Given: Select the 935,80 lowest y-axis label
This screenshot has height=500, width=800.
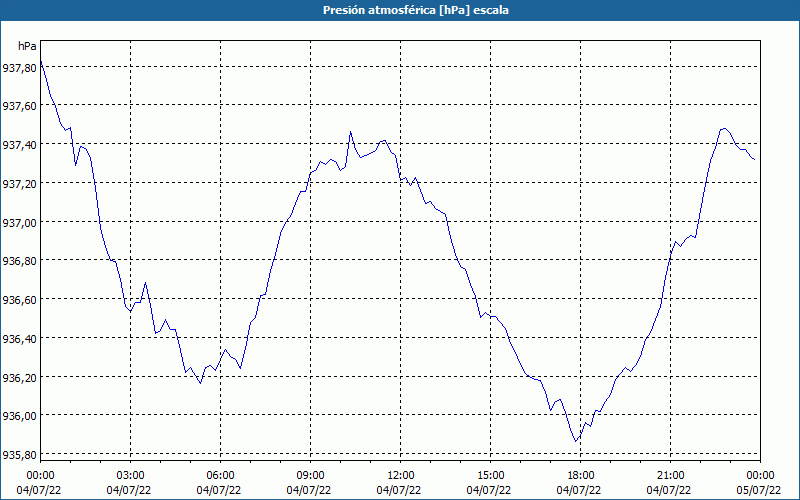Looking at the screenshot, I should coord(19,455).
